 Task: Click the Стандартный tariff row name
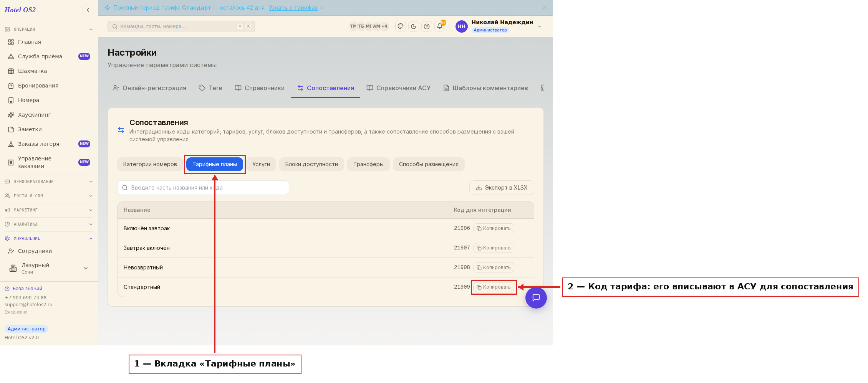tap(142, 287)
